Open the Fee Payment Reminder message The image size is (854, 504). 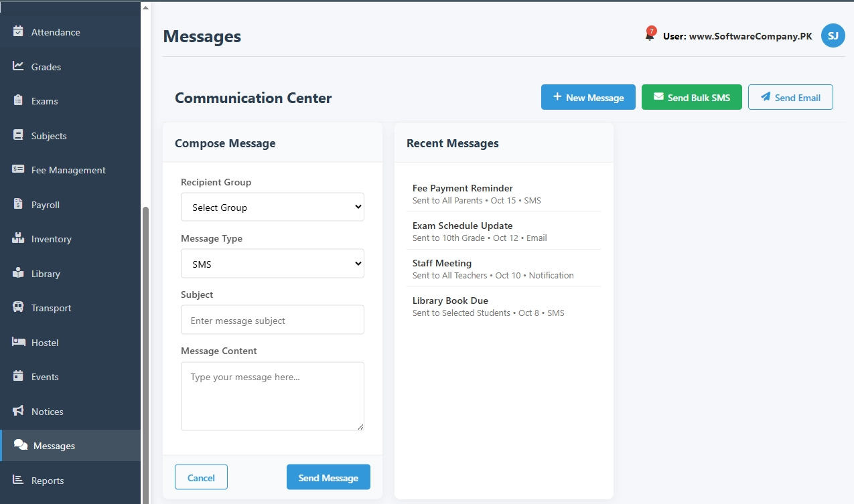(462, 189)
